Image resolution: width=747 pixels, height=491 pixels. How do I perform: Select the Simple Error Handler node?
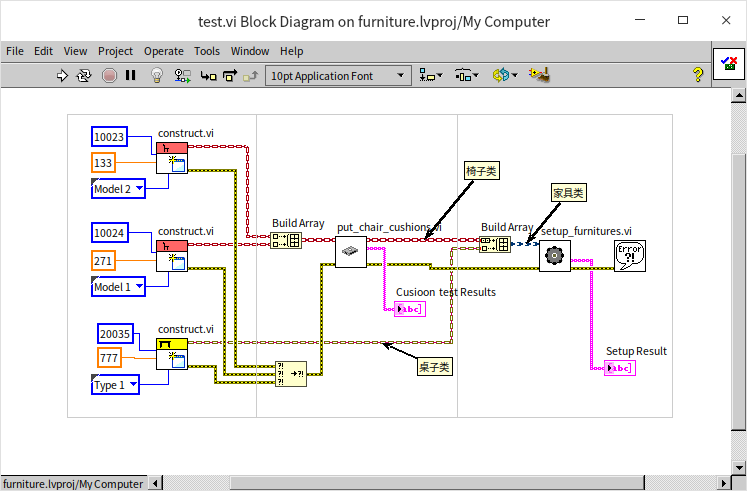point(630,256)
